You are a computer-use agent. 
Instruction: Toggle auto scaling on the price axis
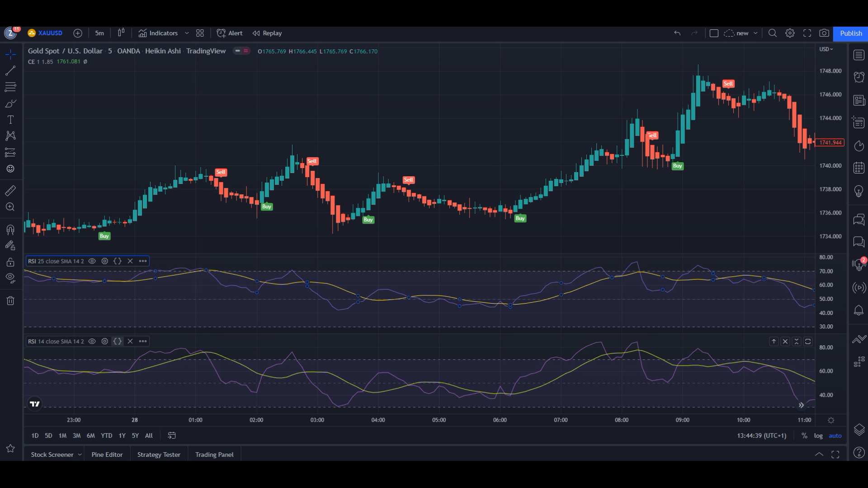[x=835, y=436]
